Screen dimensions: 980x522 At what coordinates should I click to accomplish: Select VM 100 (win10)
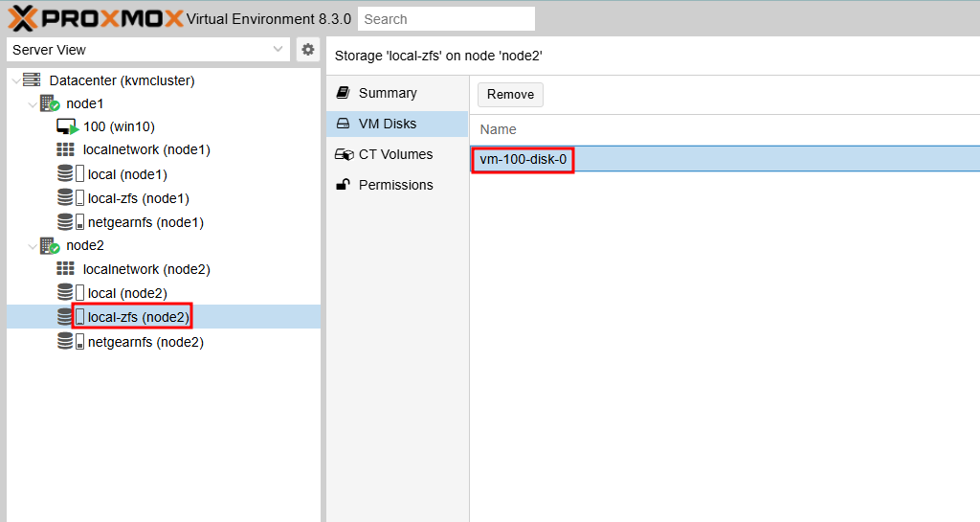point(119,126)
